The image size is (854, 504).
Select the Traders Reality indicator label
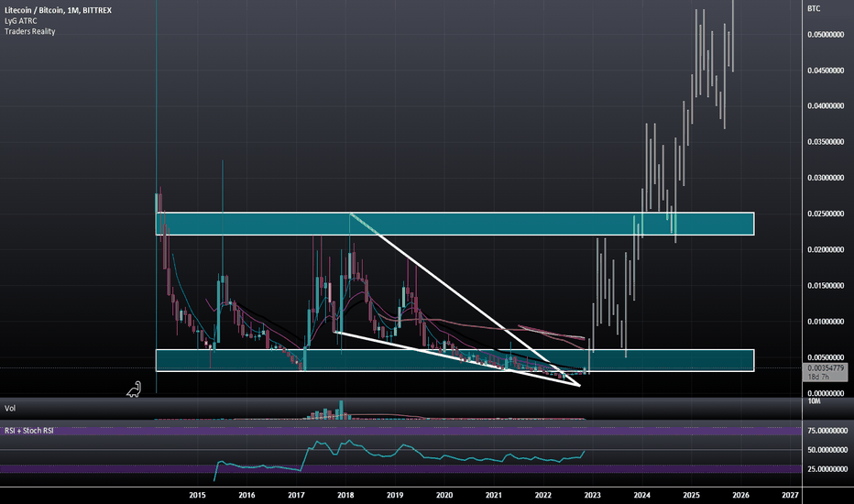[x=30, y=31]
